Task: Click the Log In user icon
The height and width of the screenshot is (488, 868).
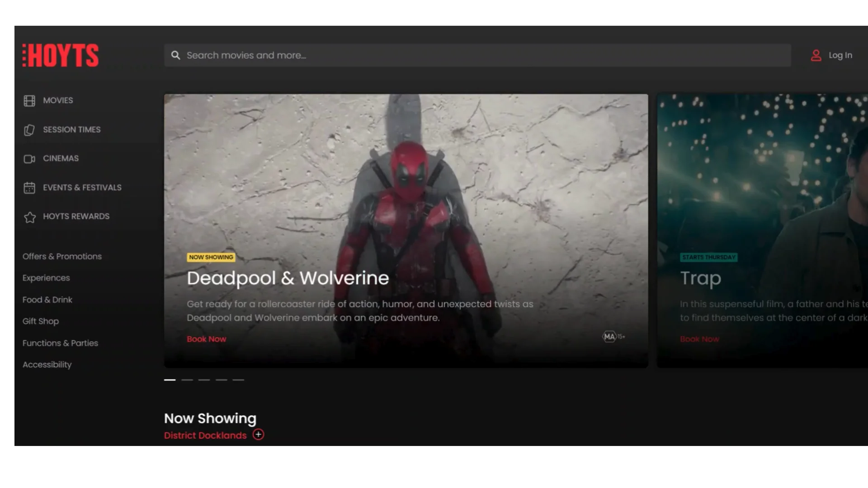Action: [816, 56]
